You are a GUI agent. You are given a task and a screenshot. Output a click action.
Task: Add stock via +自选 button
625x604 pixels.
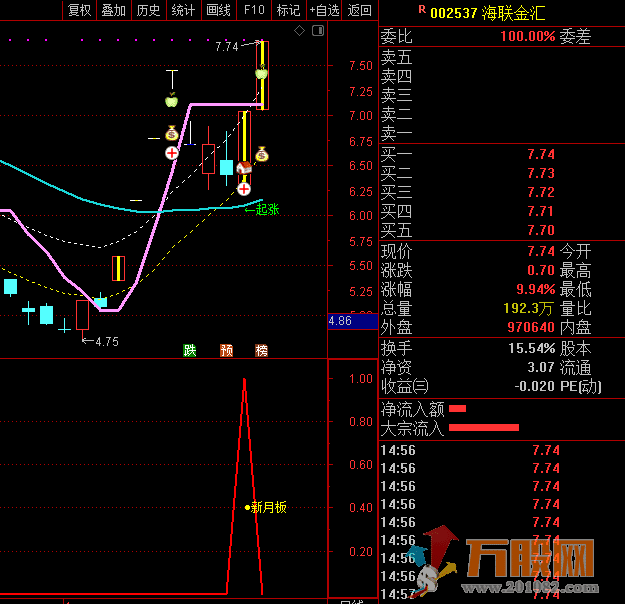[x=324, y=10]
